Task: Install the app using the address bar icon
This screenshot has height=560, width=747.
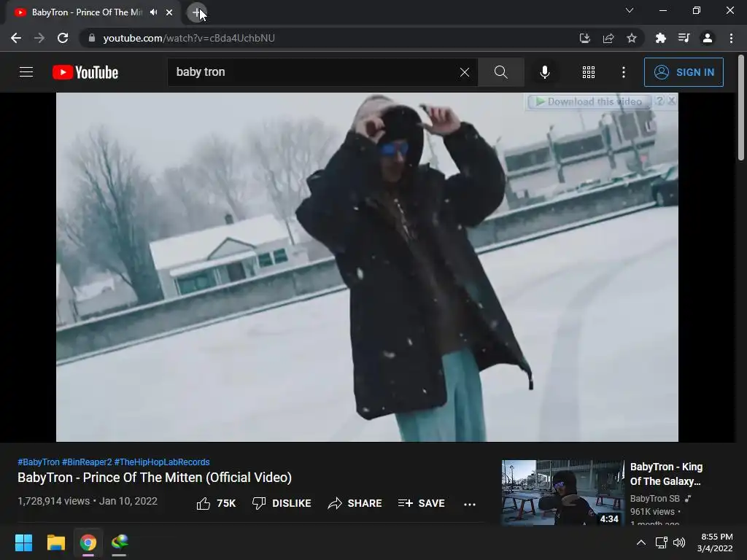Action: click(x=585, y=38)
